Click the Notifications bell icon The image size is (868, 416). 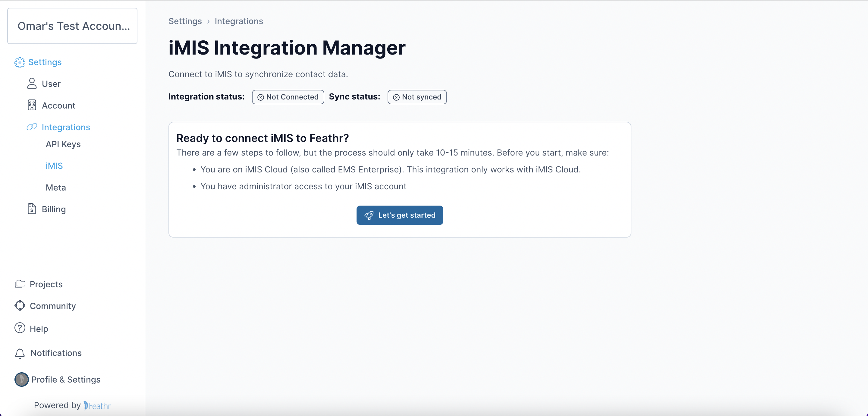pyautogui.click(x=20, y=353)
